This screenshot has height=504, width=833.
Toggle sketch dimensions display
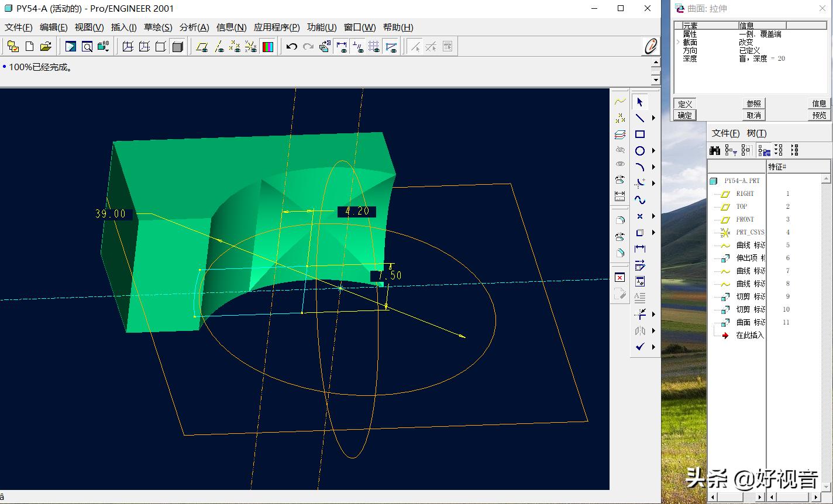[342, 47]
